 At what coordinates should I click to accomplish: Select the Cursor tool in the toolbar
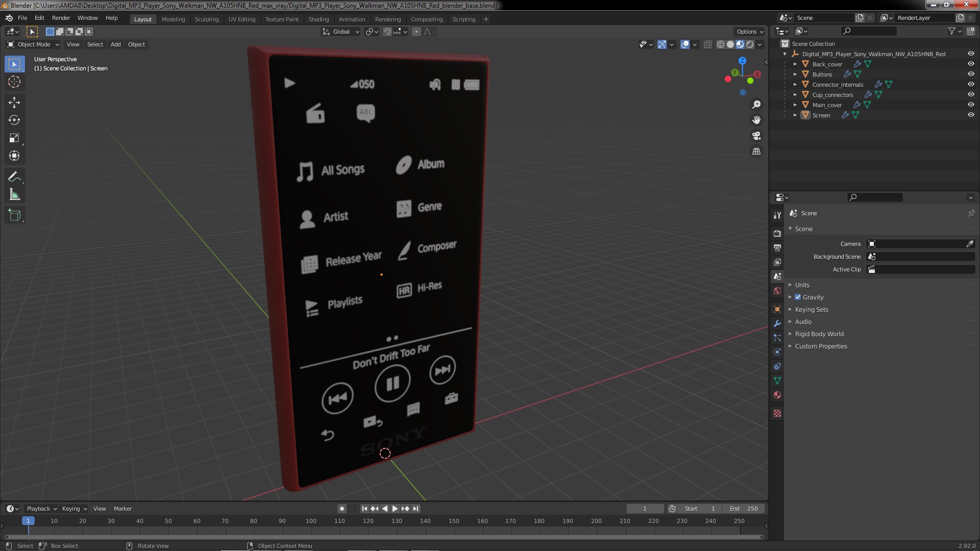pyautogui.click(x=14, y=82)
